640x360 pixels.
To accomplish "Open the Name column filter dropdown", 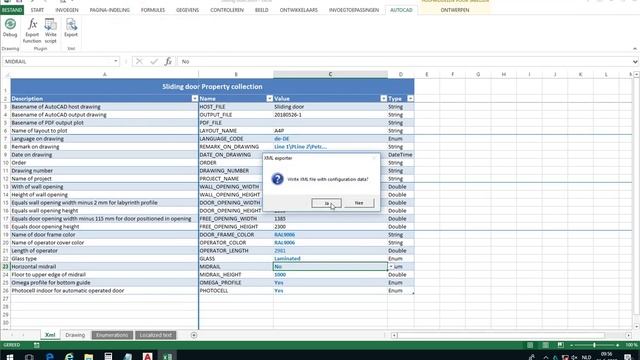I will point(269,98).
